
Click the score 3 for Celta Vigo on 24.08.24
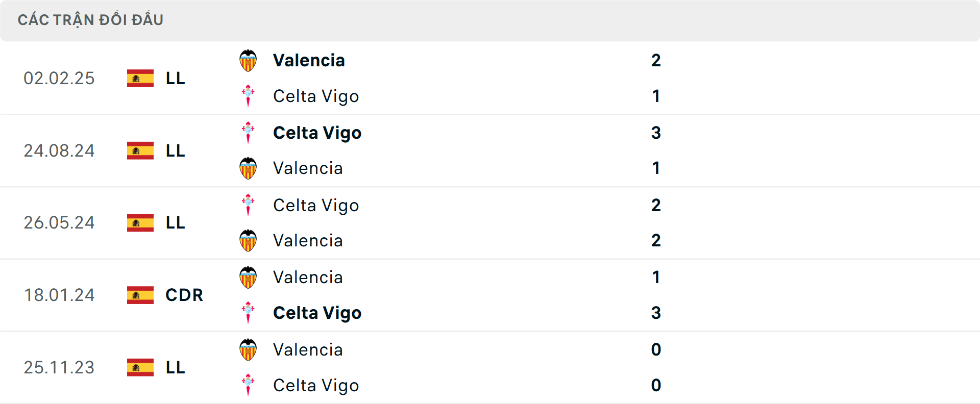(x=656, y=133)
